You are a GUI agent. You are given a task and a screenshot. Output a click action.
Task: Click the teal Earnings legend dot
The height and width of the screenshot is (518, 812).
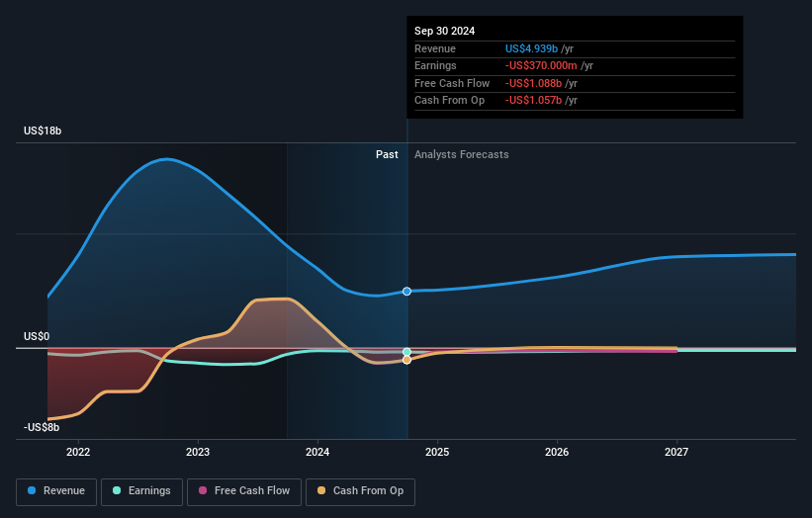tap(117, 490)
